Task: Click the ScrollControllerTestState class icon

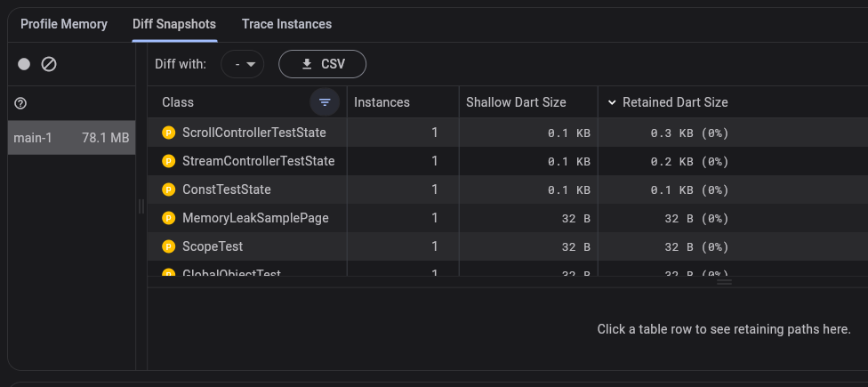Action: click(x=168, y=133)
